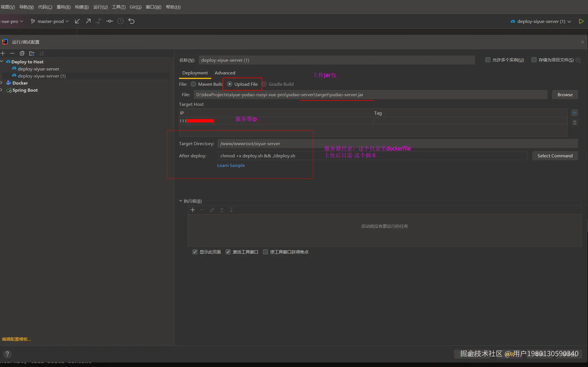Viewport: 588px width, 367px height.
Task: Click the Git update project arrow icon
Action: (x=77, y=21)
